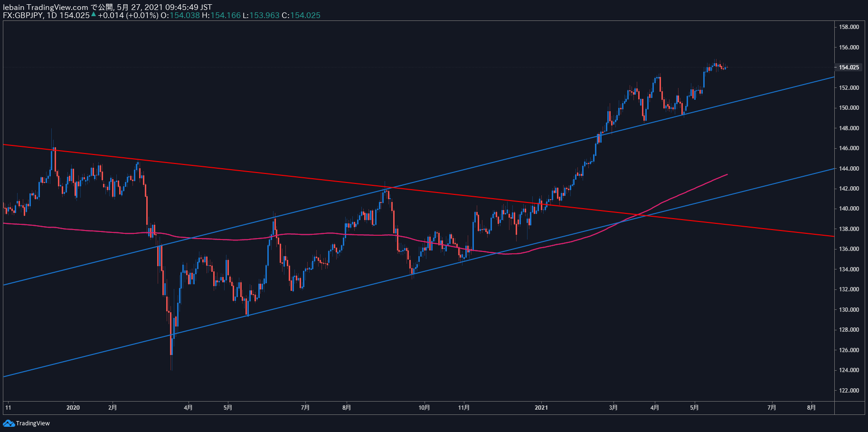Click the 140.000 price axis label

pyautogui.click(x=849, y=209)
